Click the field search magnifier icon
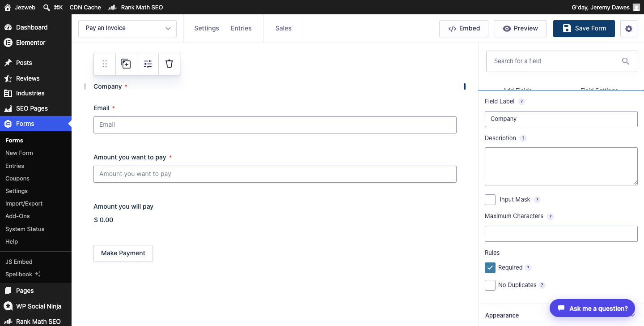 click(x=626, y=61)
